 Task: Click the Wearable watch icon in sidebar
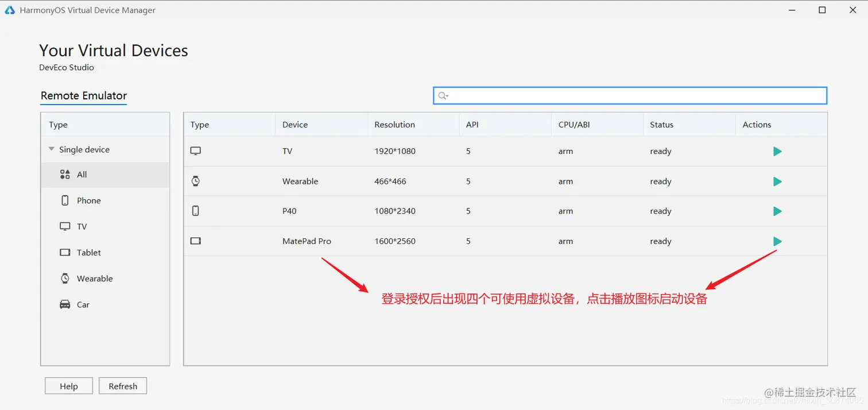(x=65, y=279)
